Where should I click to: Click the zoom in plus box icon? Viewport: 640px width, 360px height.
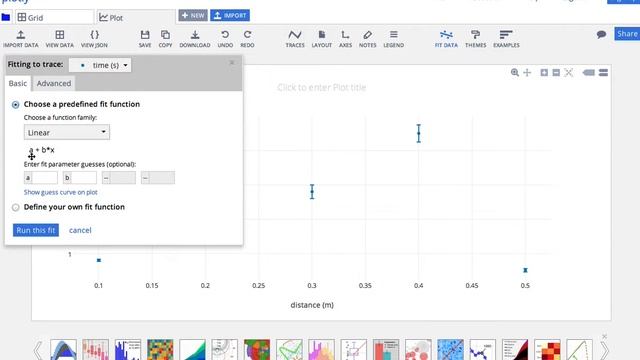pyautogui.click(x=544, y=73)
